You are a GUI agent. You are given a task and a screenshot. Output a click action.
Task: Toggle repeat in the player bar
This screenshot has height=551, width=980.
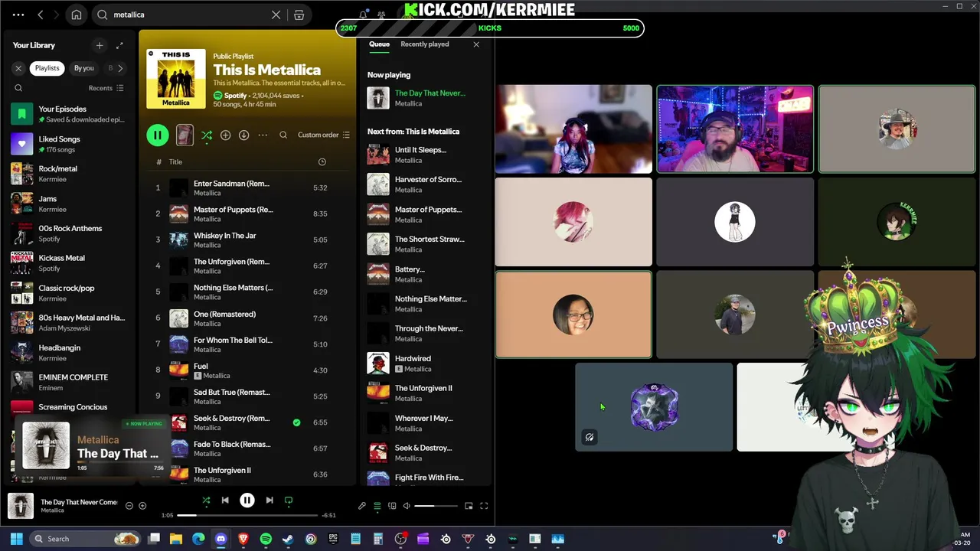289,500
